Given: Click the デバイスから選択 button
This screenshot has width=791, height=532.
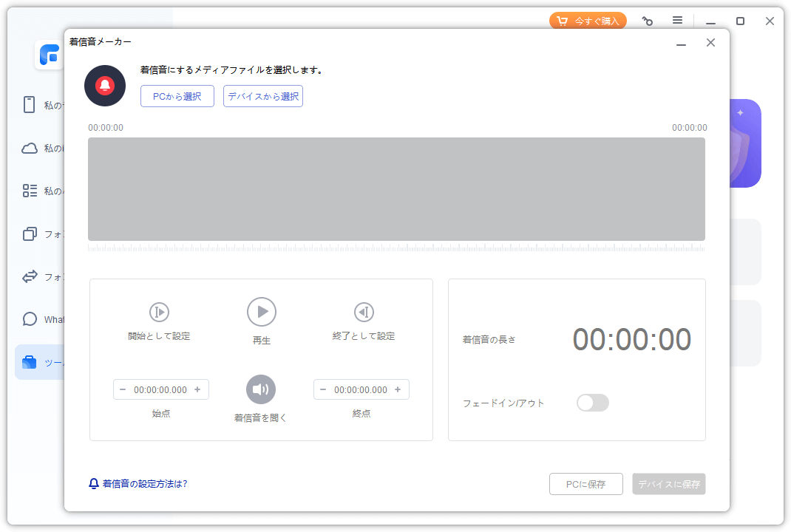Looking at the screenshot, I should [x=263, y=96].
